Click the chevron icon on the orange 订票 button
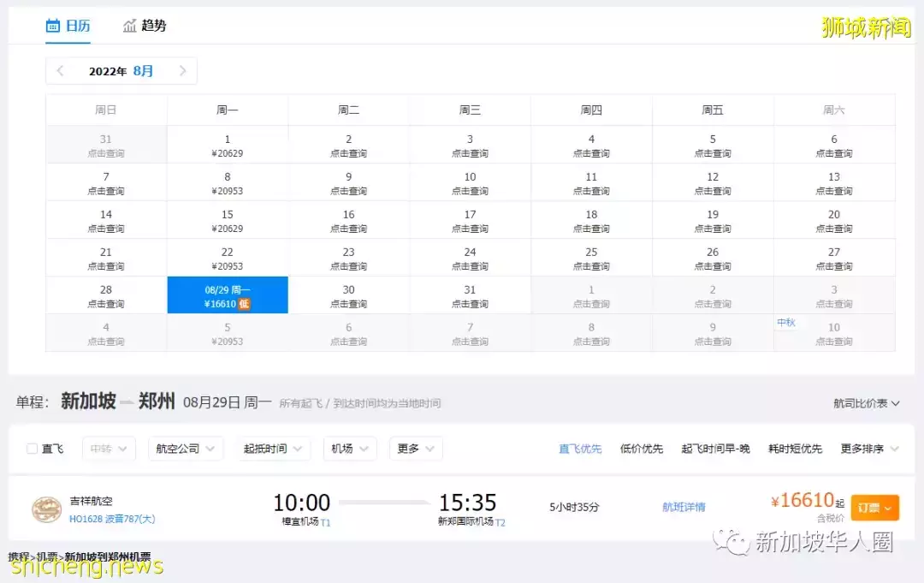 point(887,508)
